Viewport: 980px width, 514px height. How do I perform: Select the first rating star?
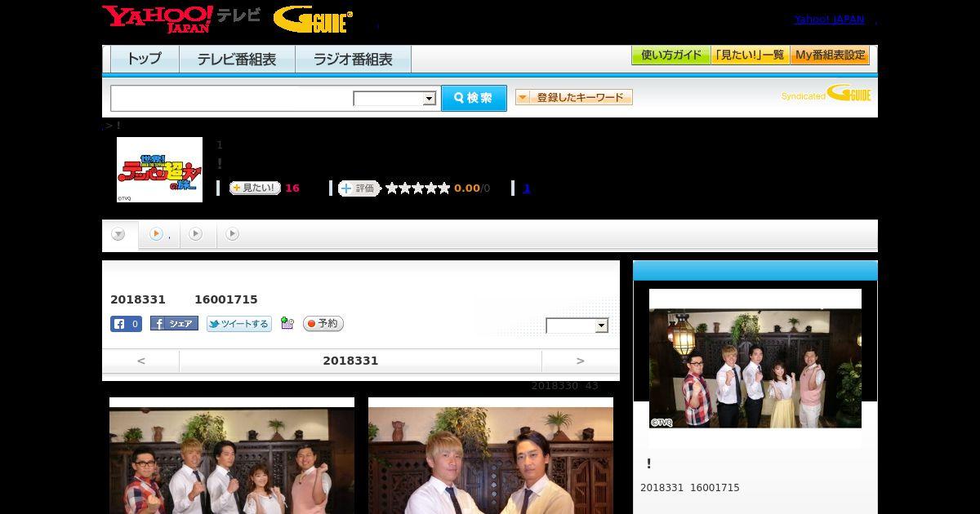392,188
